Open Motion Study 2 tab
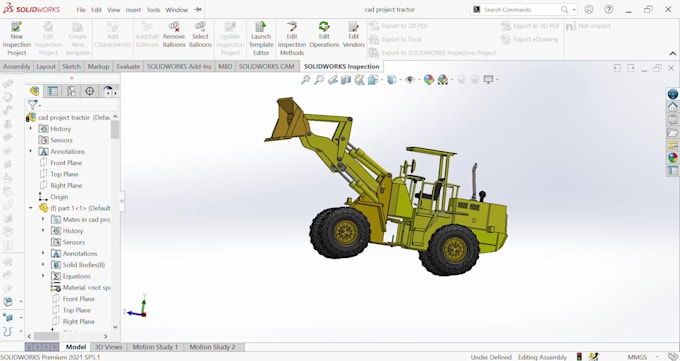 (x=212, y=347)
